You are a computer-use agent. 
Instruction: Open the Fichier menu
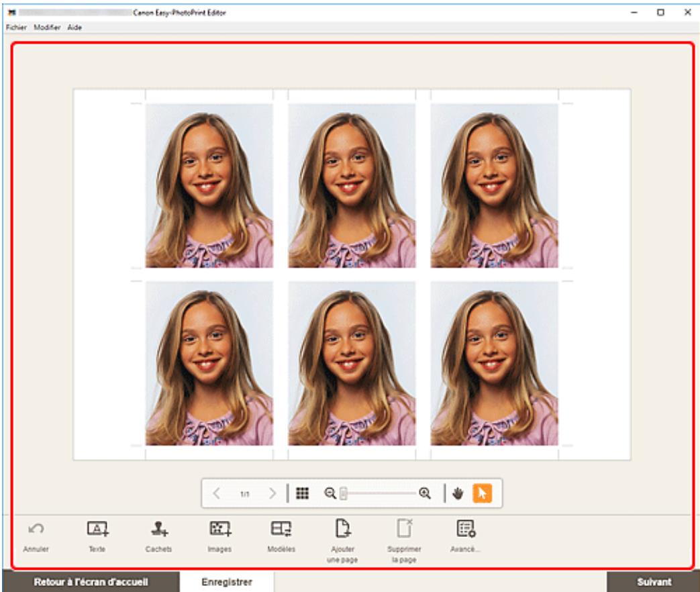pos(16,28)
